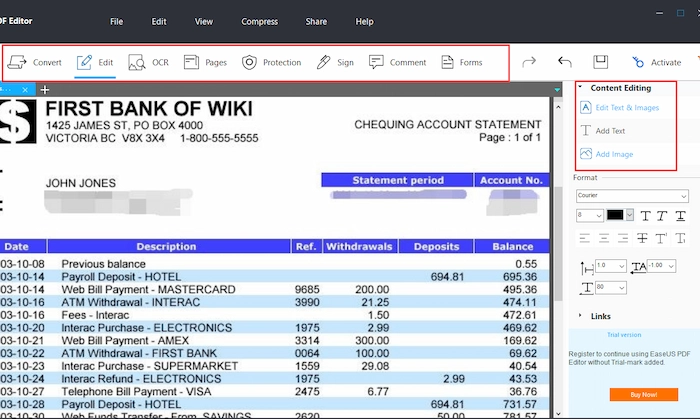Toggle superscript formatting
700x419 pixels.
661,238
